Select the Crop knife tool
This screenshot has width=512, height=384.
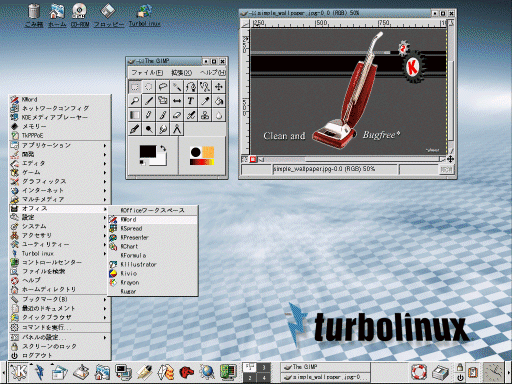[149, 101]
